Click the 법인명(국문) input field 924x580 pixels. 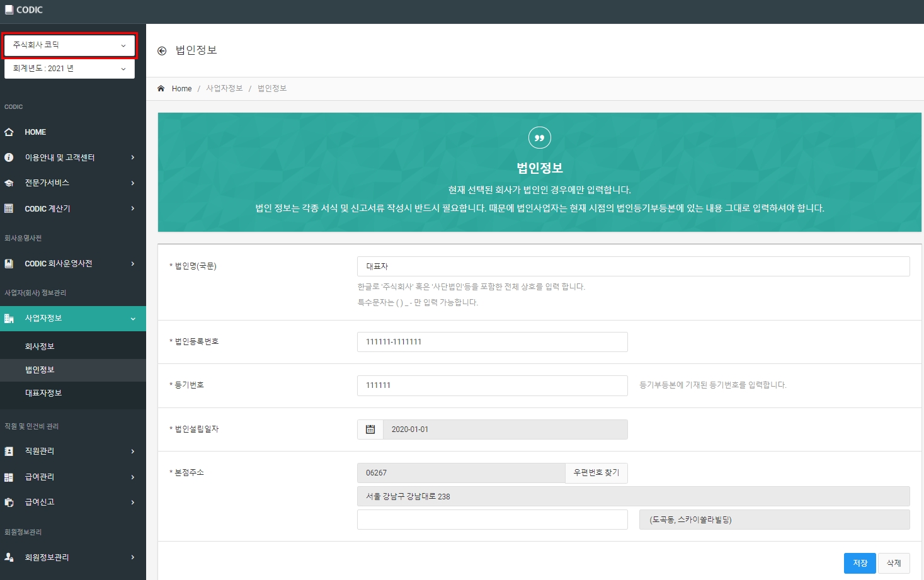pos(634,266)
